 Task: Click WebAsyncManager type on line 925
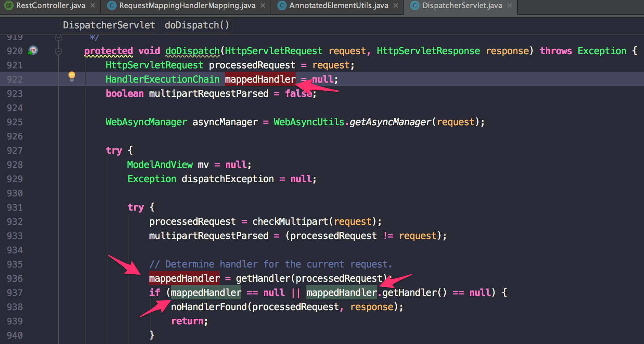(x=146, y=122)
